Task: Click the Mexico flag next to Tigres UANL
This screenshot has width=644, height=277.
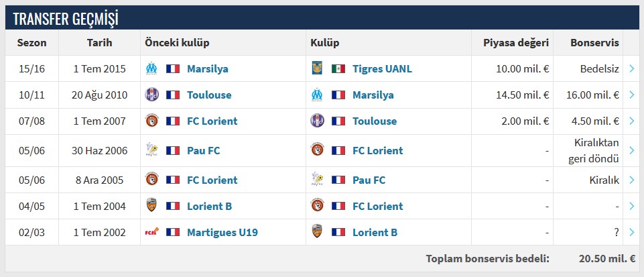Action: tap(338, 68)
